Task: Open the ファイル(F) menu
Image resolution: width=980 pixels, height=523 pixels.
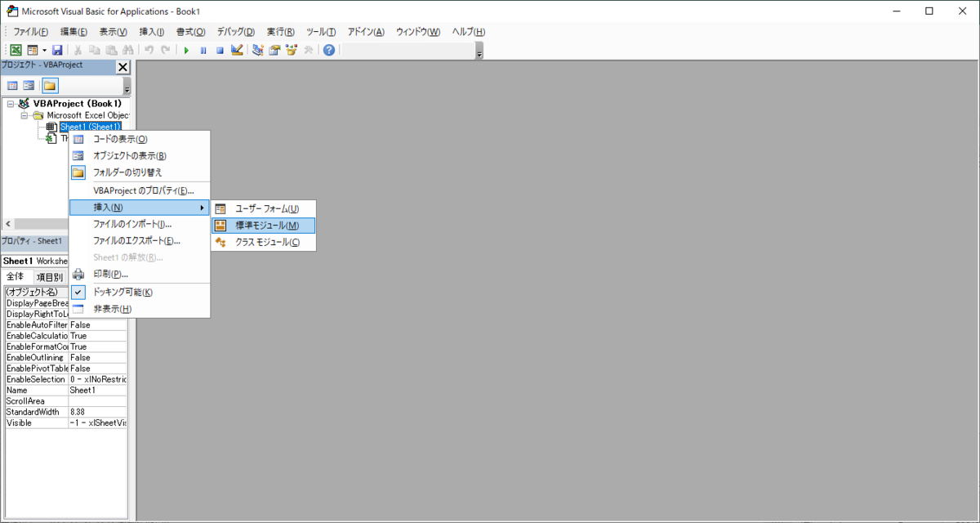Action: point(31,31)
